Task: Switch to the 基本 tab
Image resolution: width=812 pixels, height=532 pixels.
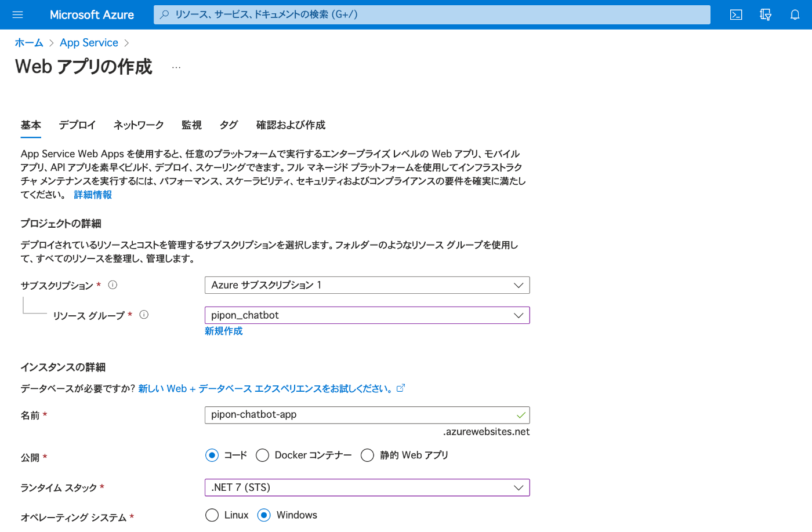Action: click(x=31, y=125)
